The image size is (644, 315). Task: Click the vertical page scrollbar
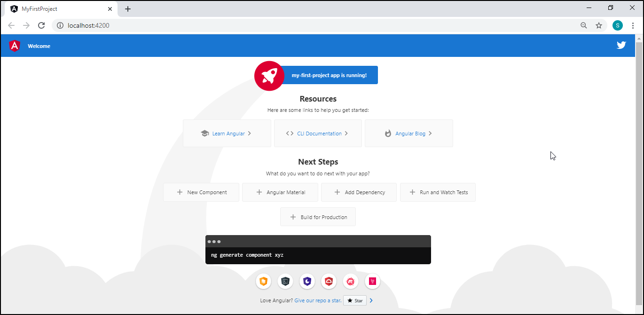pyautogui.click(x=639, y=174)
